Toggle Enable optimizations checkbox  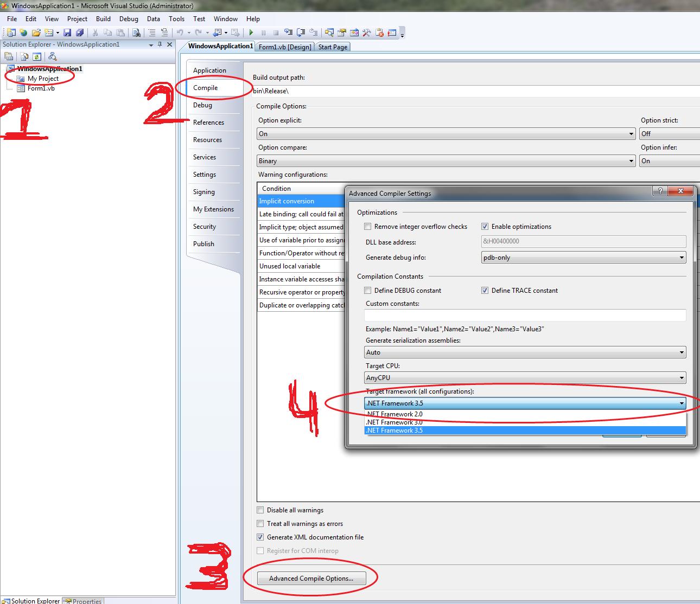(x=485, y=227)
